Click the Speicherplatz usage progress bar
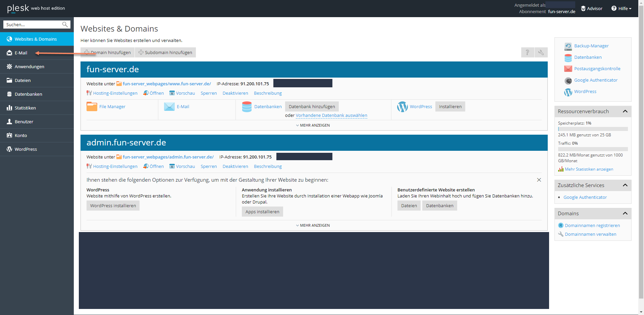Image resolution: width=644 pixels, height=315 pixels. 593,129
